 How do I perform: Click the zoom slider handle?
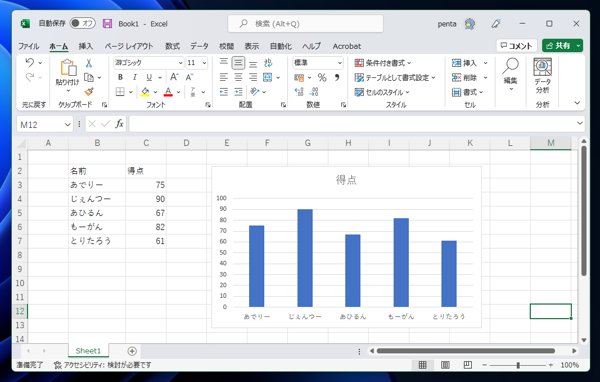[x=518, y=365]
